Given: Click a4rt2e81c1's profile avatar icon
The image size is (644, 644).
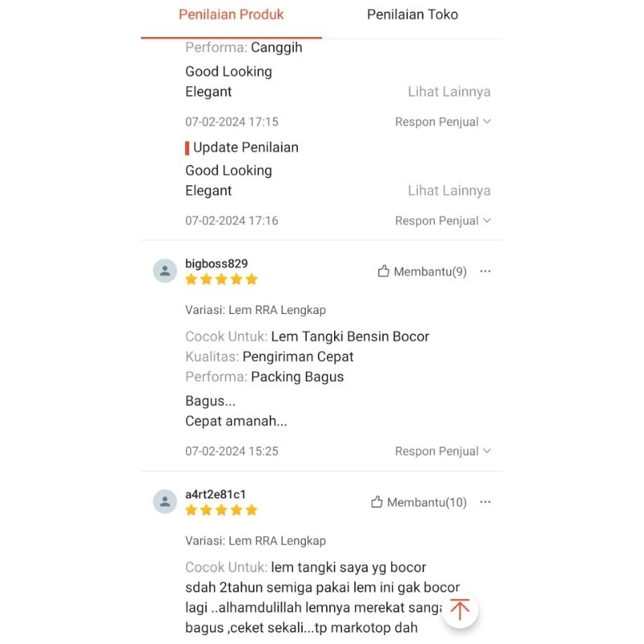Looking at the screenshot, I should [165, 502].
